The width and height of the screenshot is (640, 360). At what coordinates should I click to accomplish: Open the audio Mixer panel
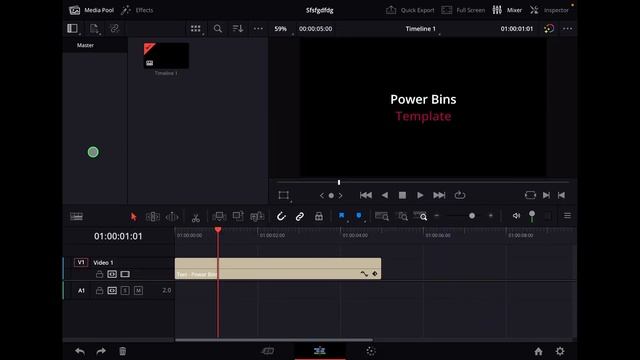[x=507, y=10]
